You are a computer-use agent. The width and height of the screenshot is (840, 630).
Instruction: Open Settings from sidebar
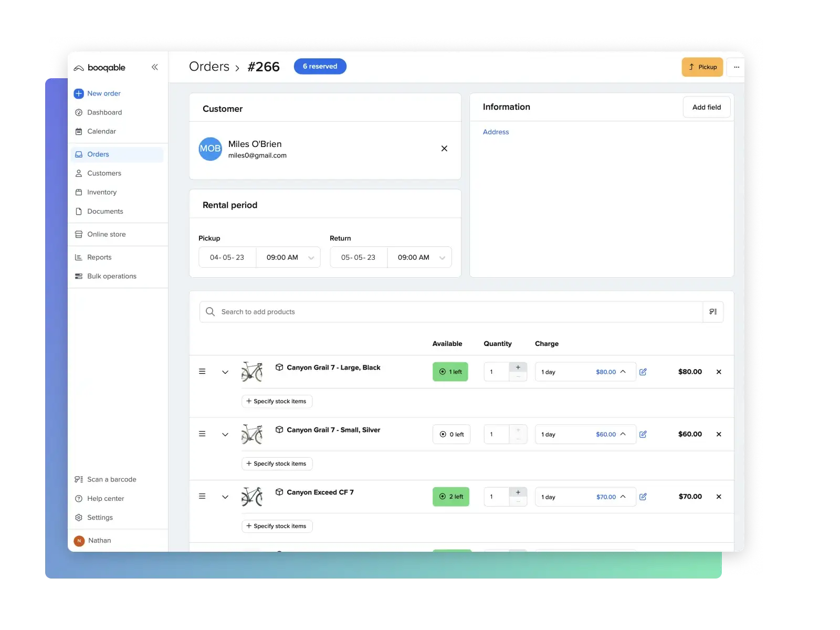pyautogui.click(x=94, y=518)
